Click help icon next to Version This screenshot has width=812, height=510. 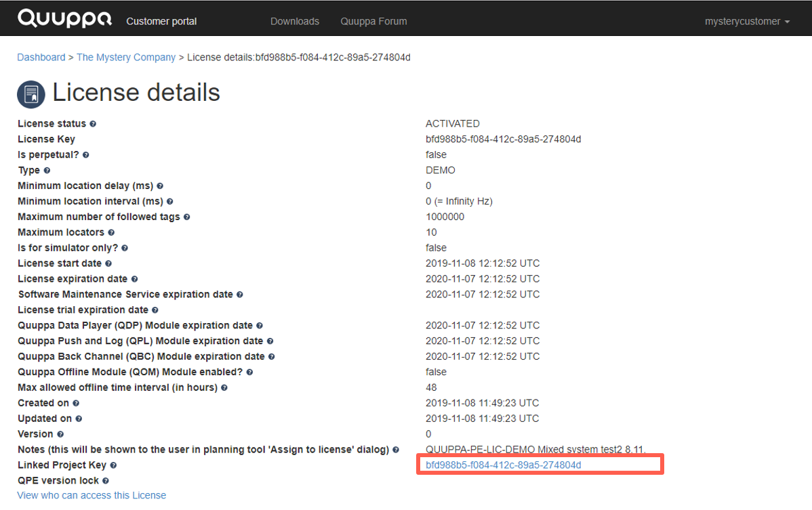pos(60,435)
